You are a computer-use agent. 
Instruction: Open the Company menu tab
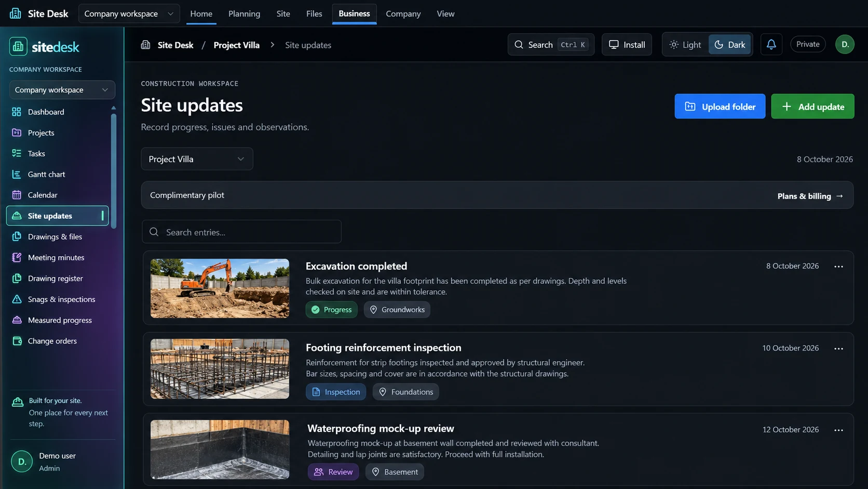pos(403,14)
